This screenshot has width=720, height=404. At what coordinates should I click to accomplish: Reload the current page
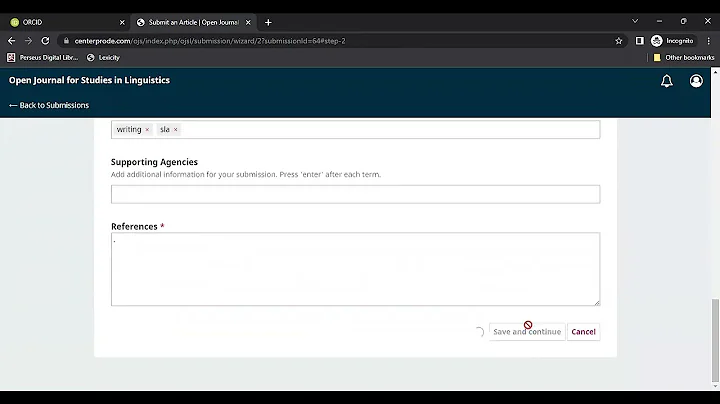45,41
